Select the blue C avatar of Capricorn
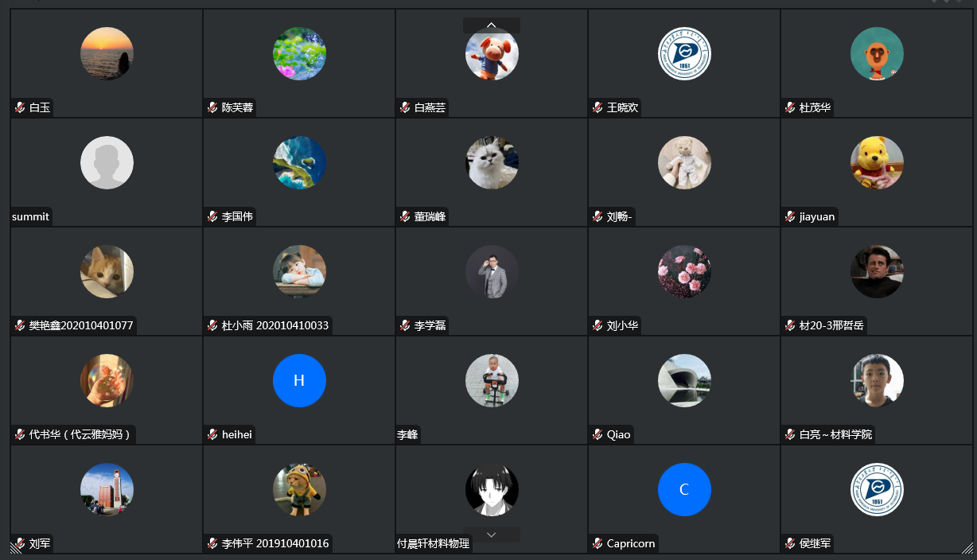Screen dimensions: 977x560 tap(684, 489)
